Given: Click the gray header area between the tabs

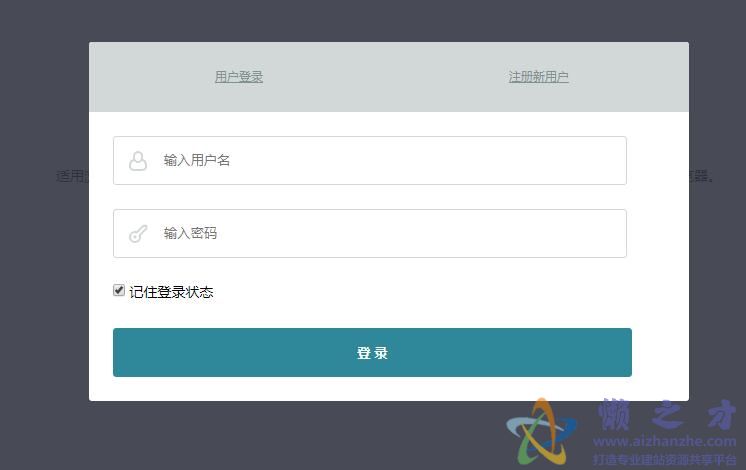Looking at the screenshot, I should coord(388,77).
